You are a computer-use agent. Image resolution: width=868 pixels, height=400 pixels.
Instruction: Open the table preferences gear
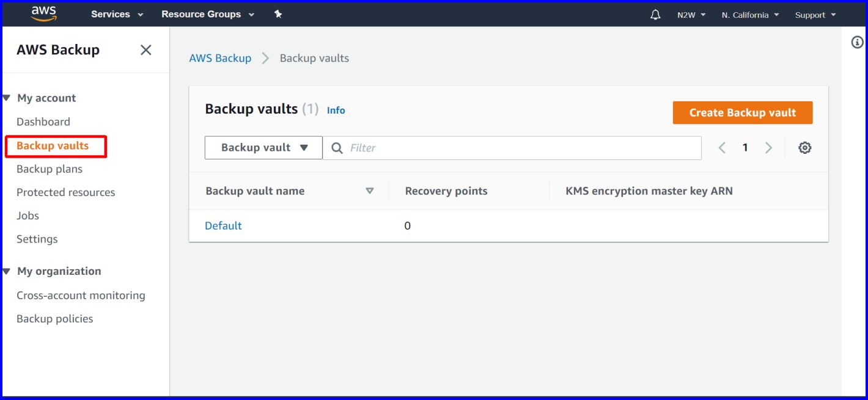click(805, 148)
